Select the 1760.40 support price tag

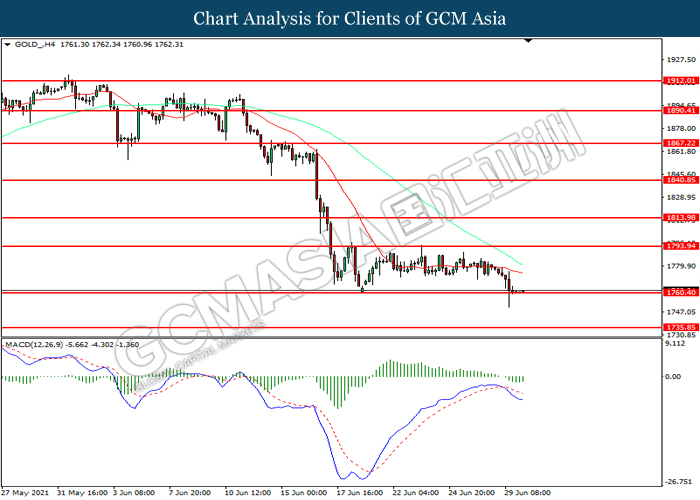tap(678, 293)
